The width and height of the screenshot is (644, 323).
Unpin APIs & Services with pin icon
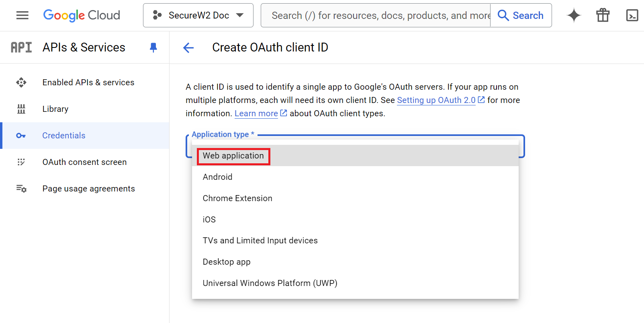coord(153,47)
